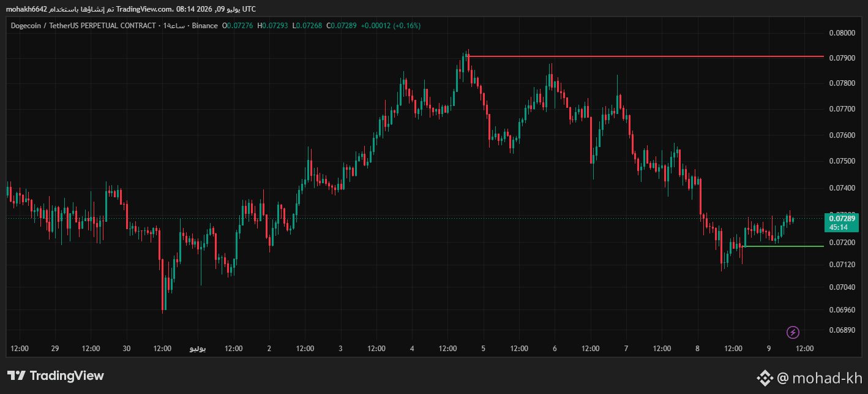Click the 0.06890 price axis label
The height and width of the screenshot is (394, 868).
pyautogui.click(x=841, y=330)
